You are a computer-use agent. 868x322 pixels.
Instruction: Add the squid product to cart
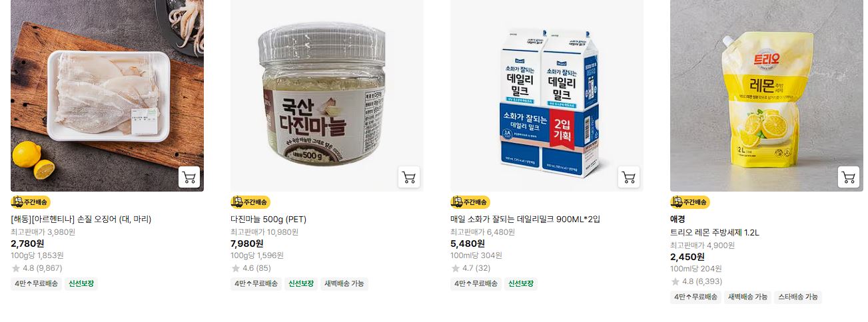189,177
